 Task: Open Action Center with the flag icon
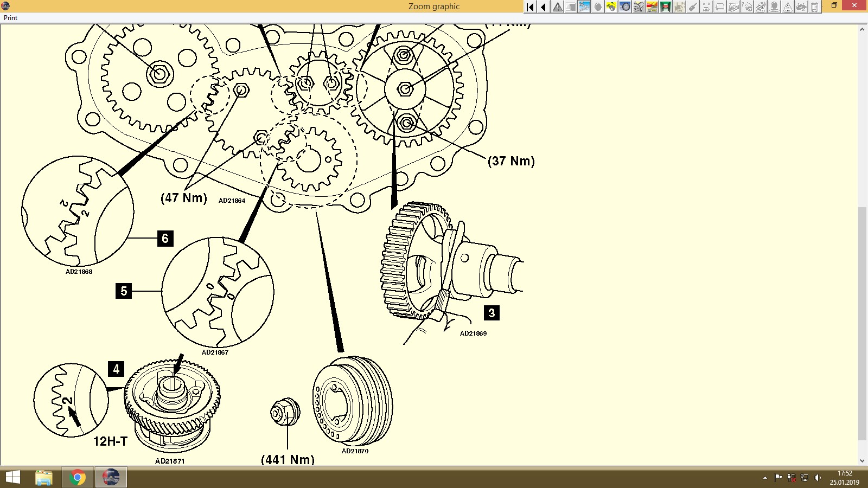point(778,477)
